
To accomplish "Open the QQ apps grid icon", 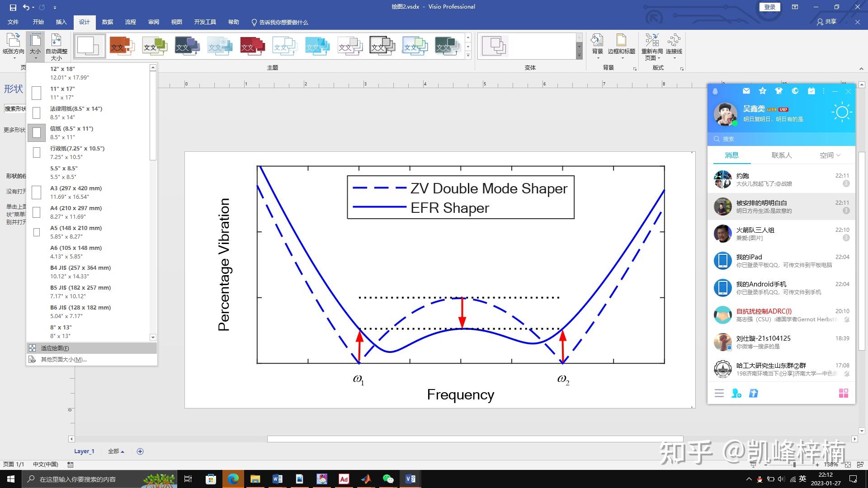I will (x=844, y=393).
